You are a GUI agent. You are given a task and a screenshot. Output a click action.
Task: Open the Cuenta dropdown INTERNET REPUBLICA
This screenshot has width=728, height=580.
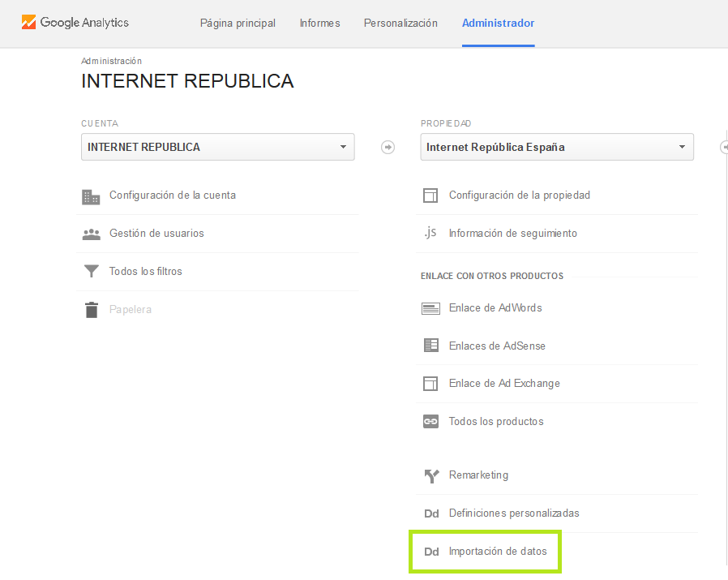(x=217, y=147)
